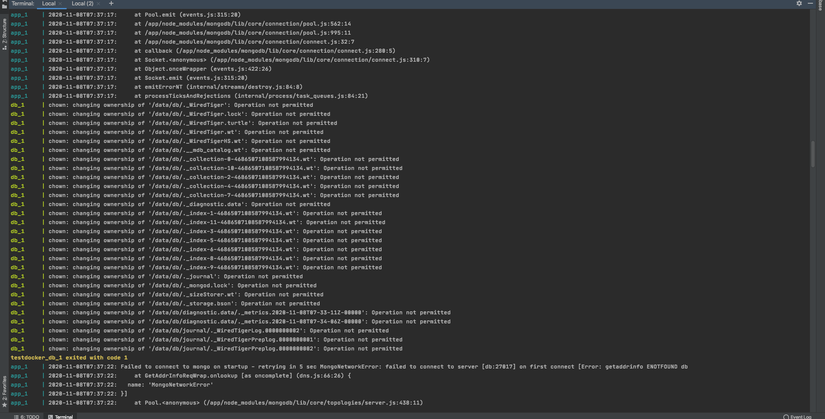Open the Structure side panel
The width and height of the screenshot is (825, 419).
tap(4, 34)
